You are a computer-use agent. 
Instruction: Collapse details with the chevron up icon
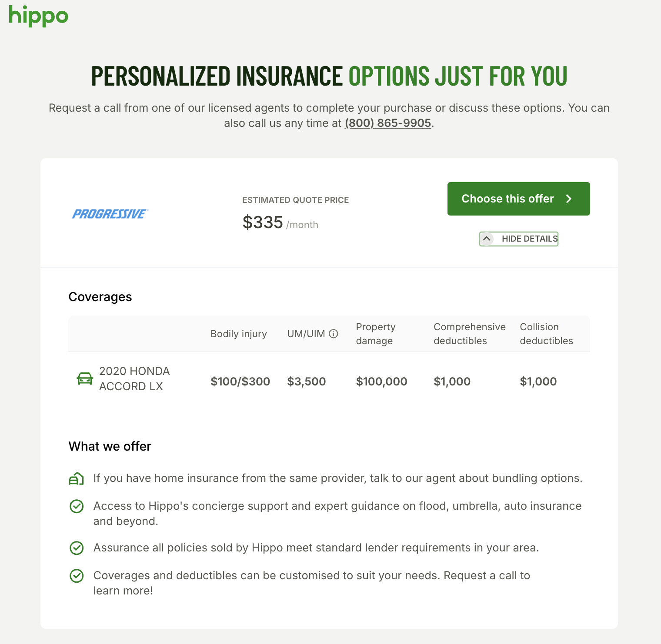[x=487, y=239]
